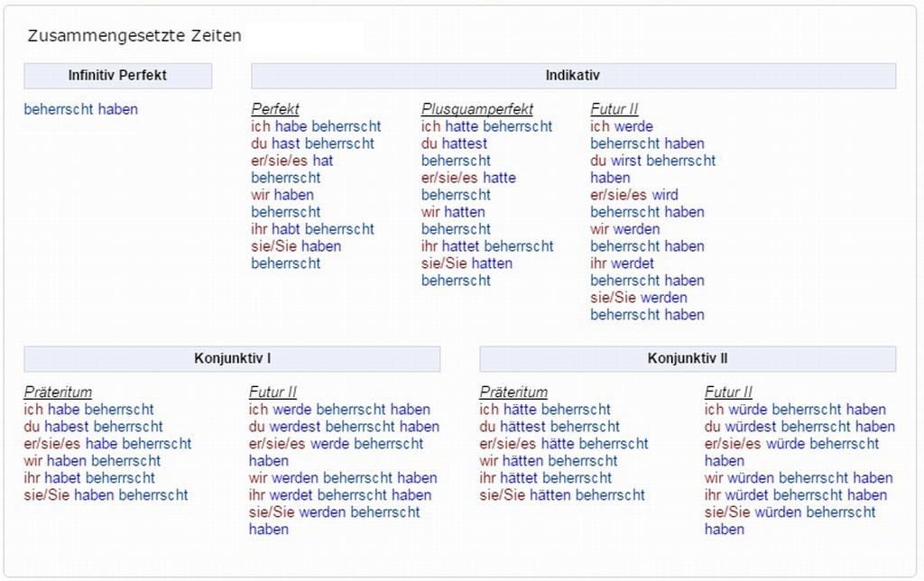Select the Konjunktiv II header bar
The image size is (924, 581).
(x=688, y=359)
